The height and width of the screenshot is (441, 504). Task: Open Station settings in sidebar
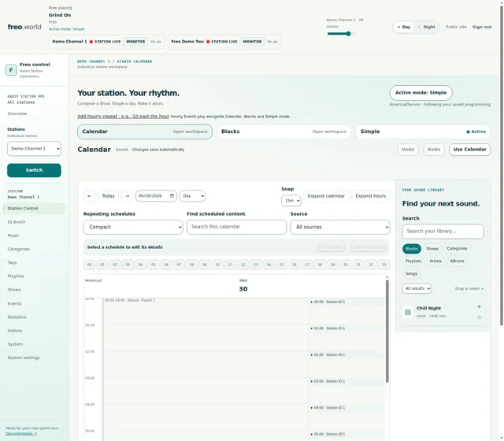[24, 358]
